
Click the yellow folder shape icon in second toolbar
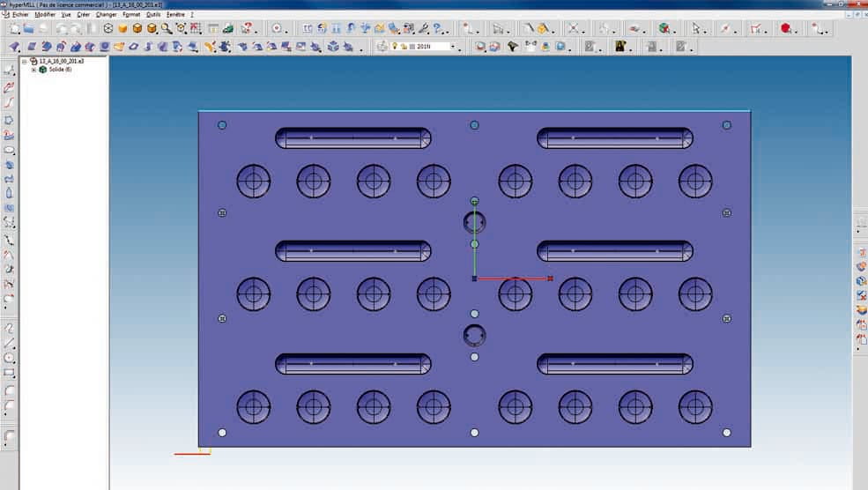[x=118, y=47]
